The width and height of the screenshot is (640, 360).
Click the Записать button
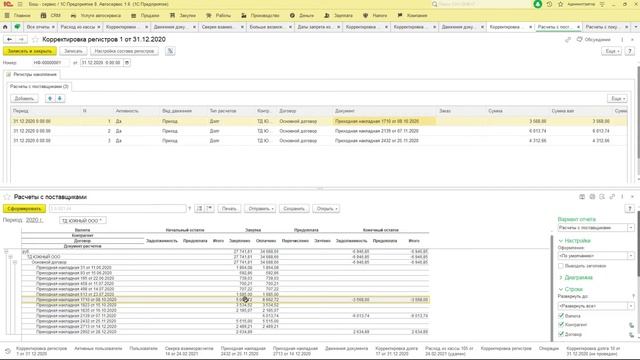(x=73, y=51)
